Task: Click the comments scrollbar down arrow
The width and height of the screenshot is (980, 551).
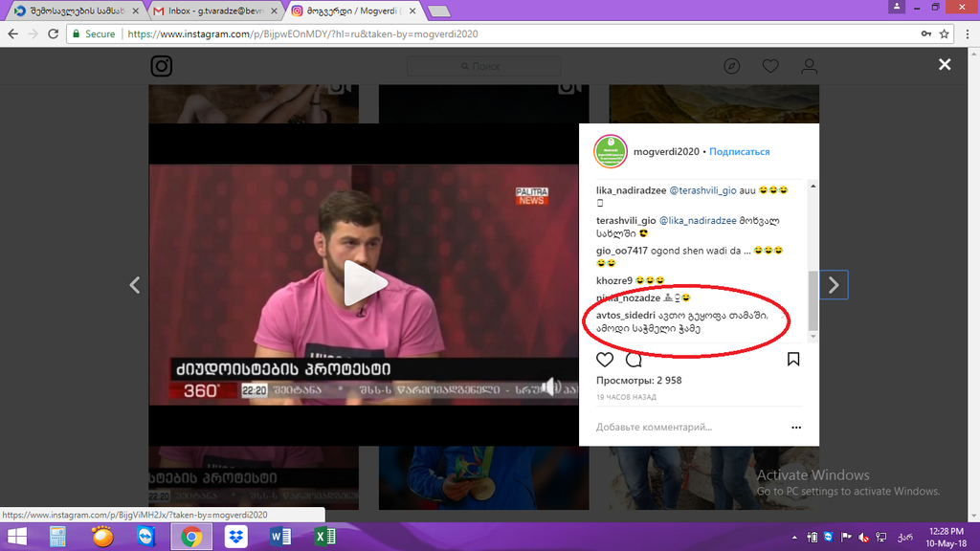Action: pos(813,336)
